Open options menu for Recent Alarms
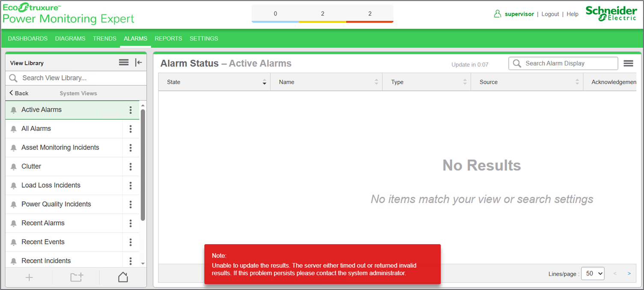Image resolution: width=644 pixels, height=290 pixels. [131, 223]
